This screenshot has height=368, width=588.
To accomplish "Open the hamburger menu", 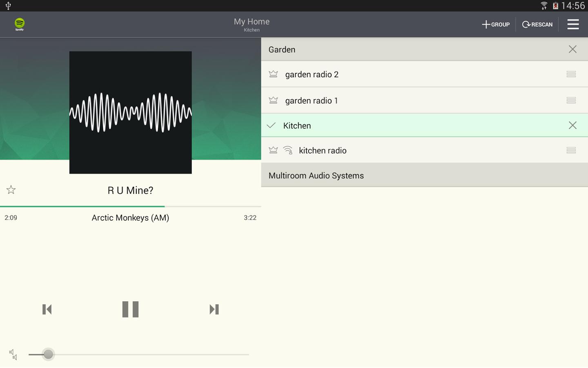I will click(573, 24).
